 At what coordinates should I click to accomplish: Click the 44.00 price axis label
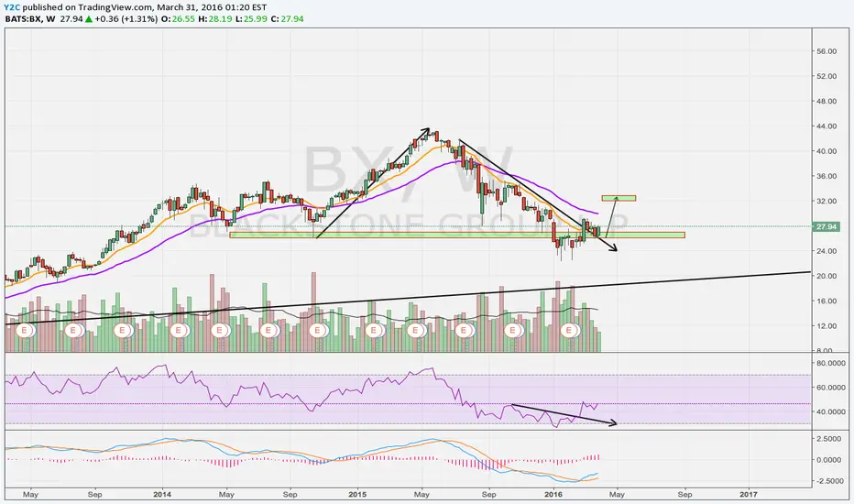coord(827,126)
